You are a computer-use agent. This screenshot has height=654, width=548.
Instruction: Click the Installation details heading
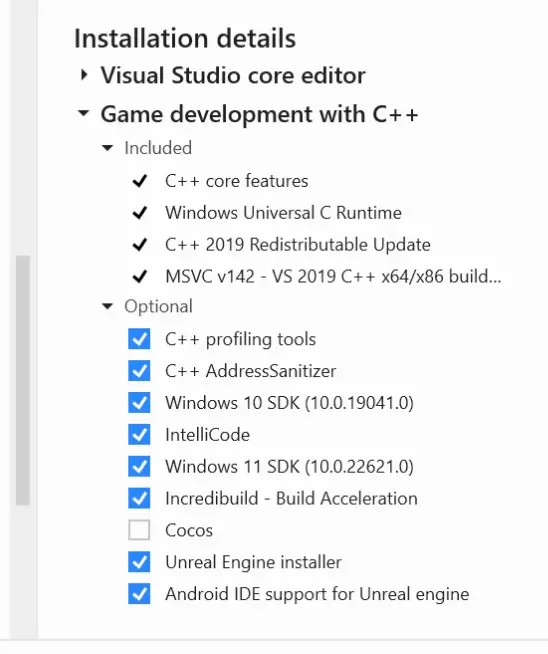185,38
